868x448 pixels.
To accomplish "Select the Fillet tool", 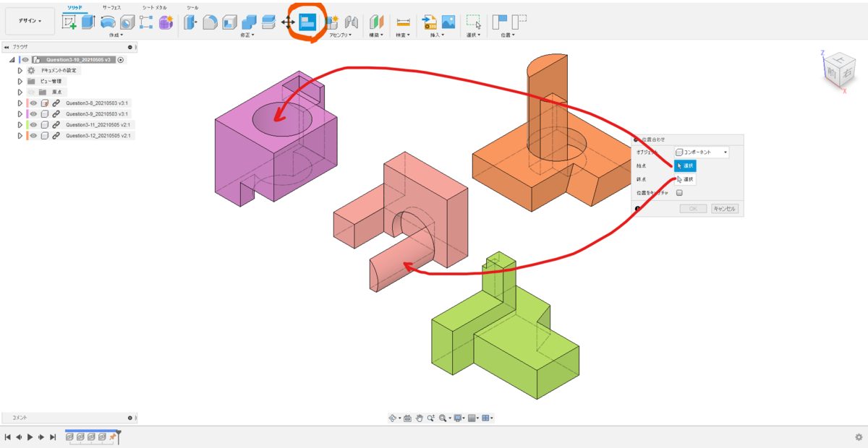I will coord(210,22).
